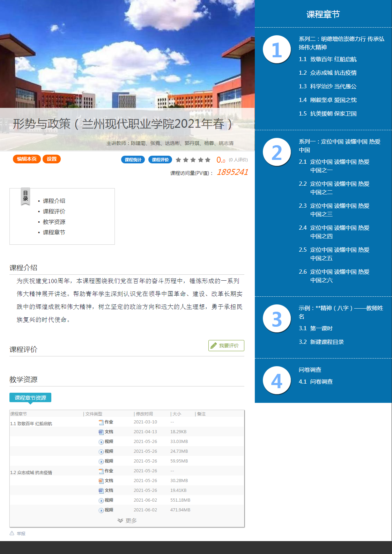This screenshot has height=554, width=392.
Task: Open chapter 3.1 第一课时
Action: click(316, 328)
